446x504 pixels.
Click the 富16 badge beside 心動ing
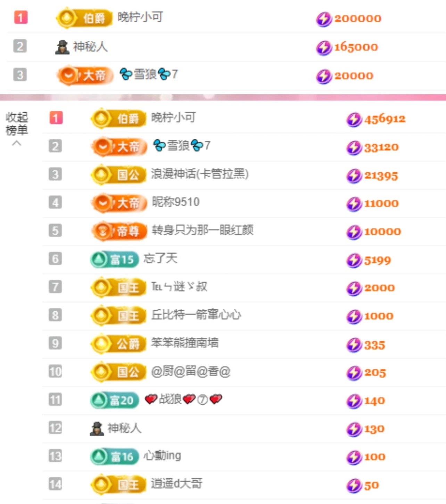tap(114, 456)
